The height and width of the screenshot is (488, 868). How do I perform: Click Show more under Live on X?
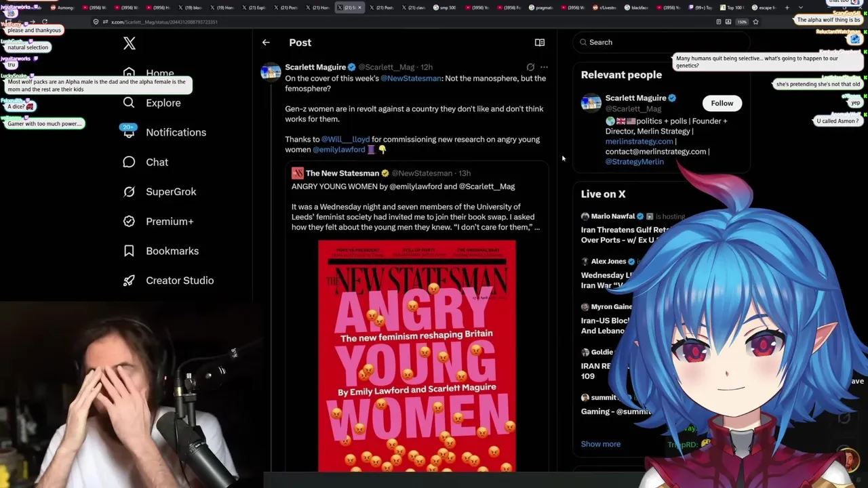tap(600, 444)
